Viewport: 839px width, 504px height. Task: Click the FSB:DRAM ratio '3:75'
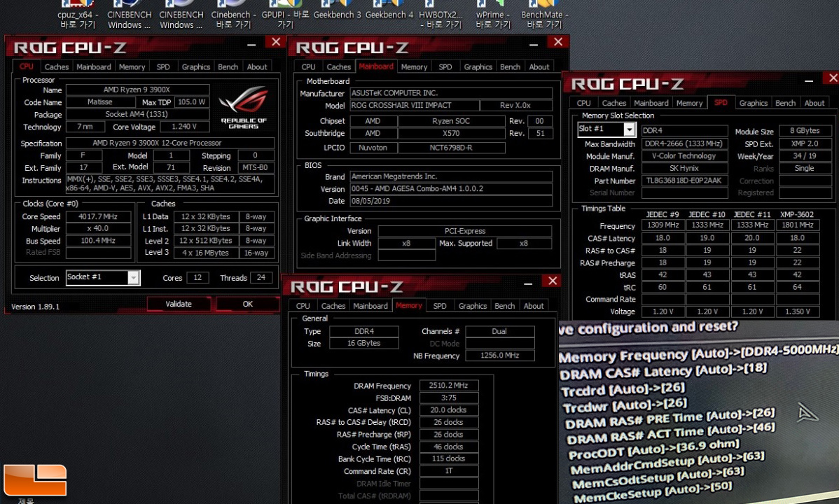(449, 398)
